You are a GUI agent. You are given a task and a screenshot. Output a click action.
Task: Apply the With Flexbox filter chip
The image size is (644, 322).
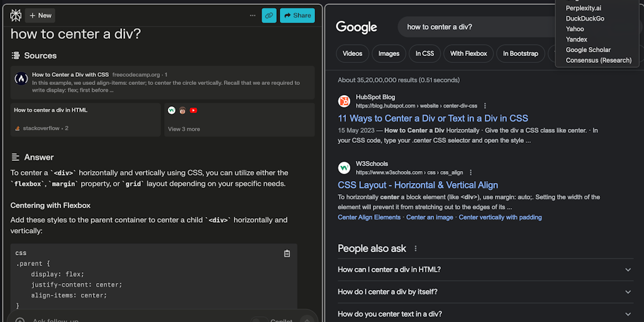[x=469, y=53]
